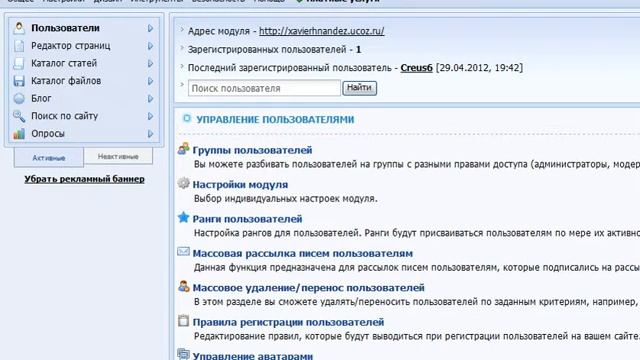Viewport: 640px width, 360px height.
Task: Click description starting 'Редактирование правил'
Action: click(x=417, y=336)
